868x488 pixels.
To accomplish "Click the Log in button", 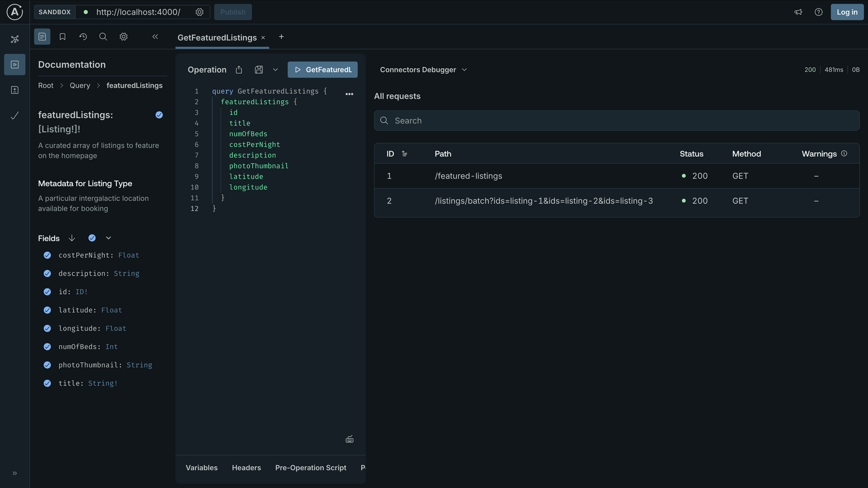I will click(x=847, y=12).
